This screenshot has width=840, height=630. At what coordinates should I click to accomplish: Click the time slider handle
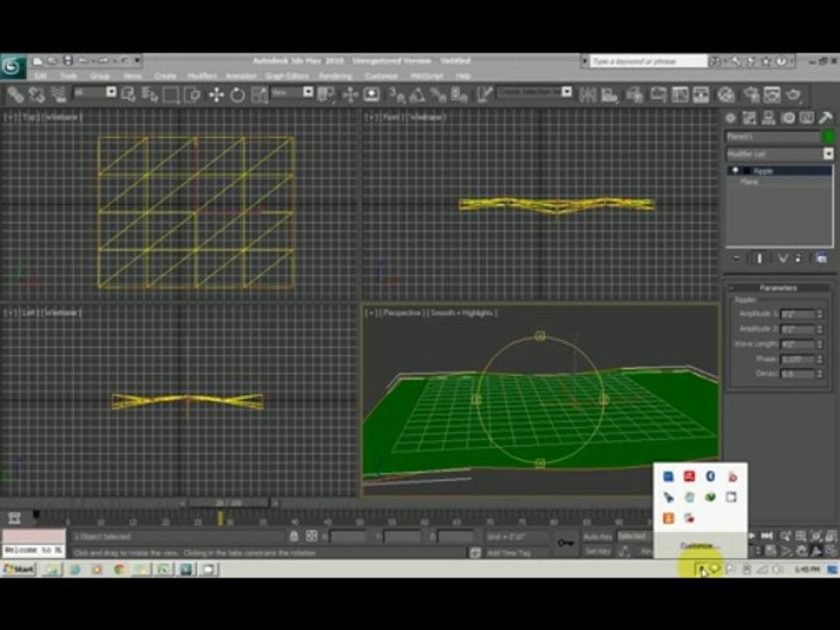228,503
